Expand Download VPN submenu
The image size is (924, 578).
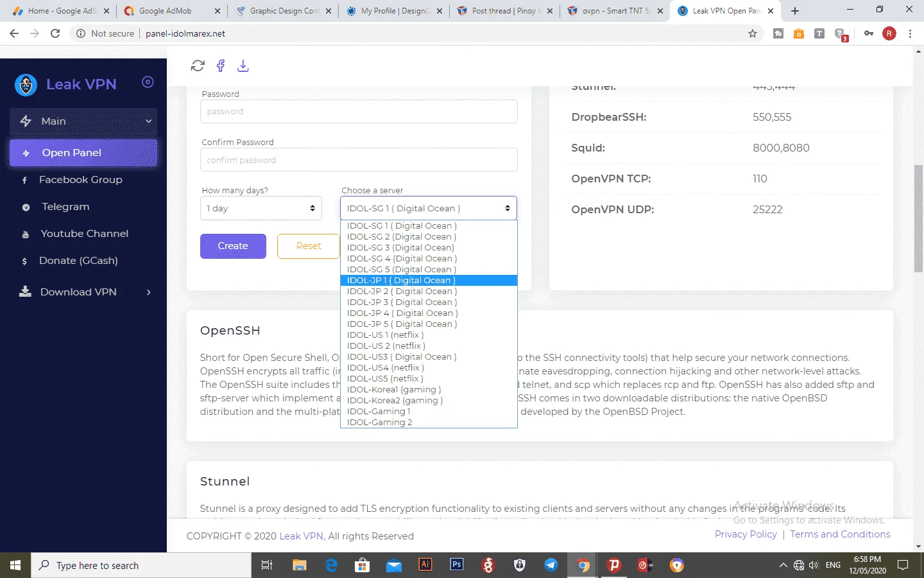click(83, 292)
